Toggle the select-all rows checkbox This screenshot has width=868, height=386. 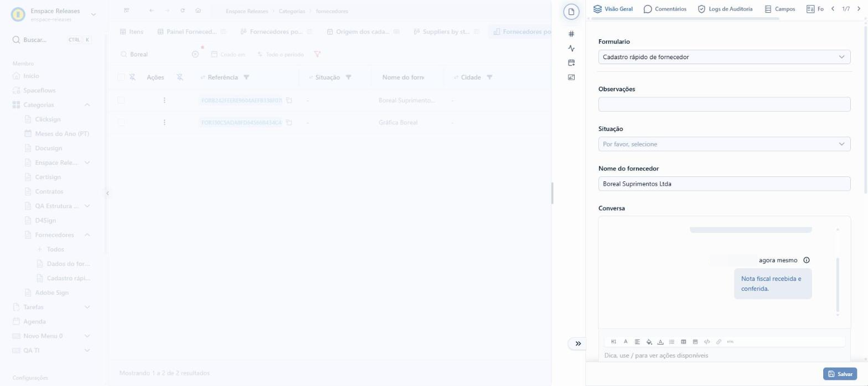click(x=121, y=77)
